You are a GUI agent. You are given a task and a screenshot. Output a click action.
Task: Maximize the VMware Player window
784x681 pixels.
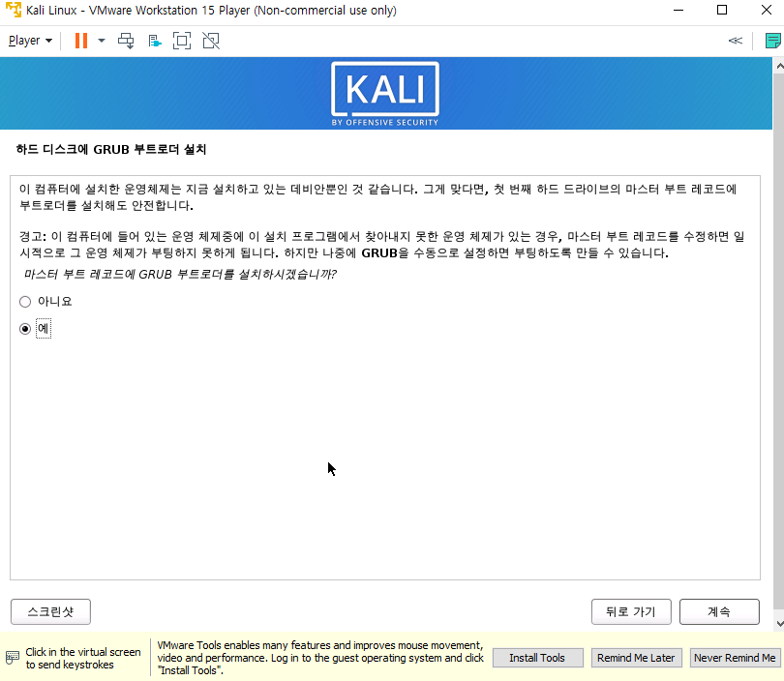tap(722, 10)
